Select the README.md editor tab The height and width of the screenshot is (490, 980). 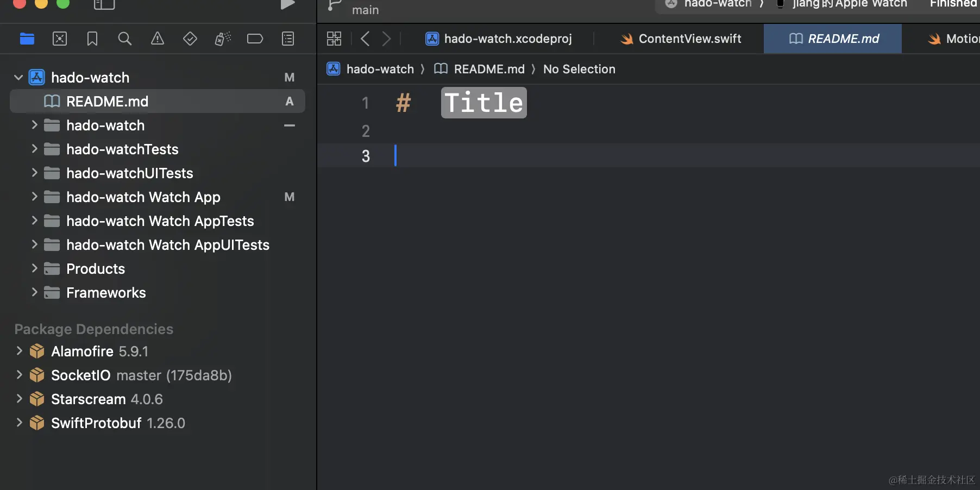click(833, 39)
